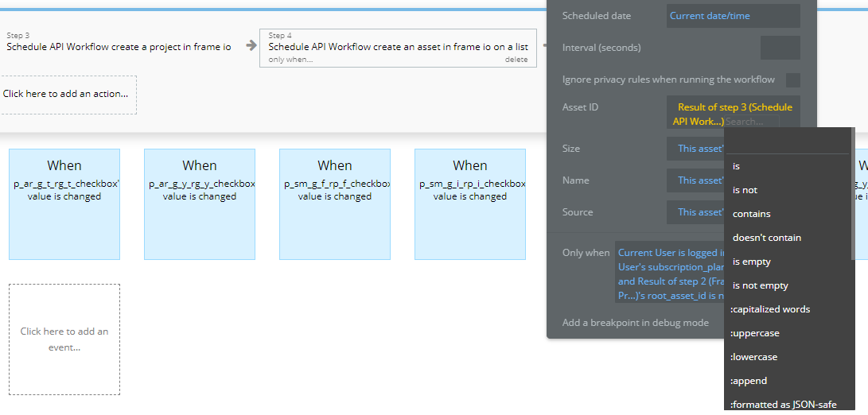Open the p_sm_g_i_rp_i_checkbox event block
868x415 pixels.
point(470,204)
